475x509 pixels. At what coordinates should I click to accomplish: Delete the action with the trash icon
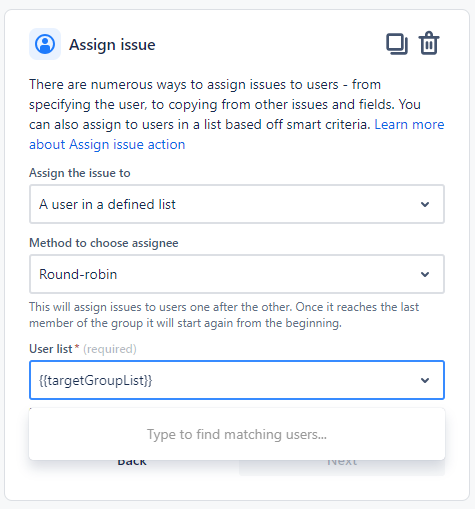tap(429, 43)
